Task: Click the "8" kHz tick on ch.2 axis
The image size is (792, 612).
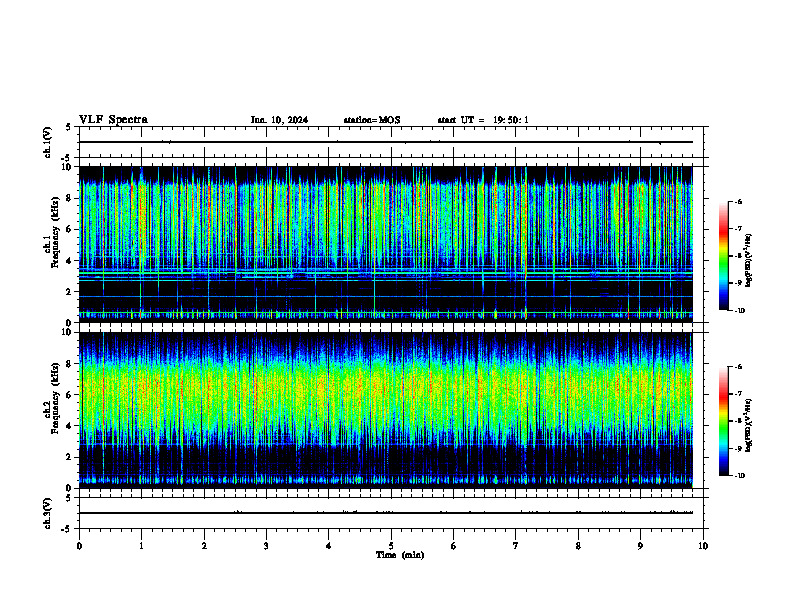Action: 70,364
